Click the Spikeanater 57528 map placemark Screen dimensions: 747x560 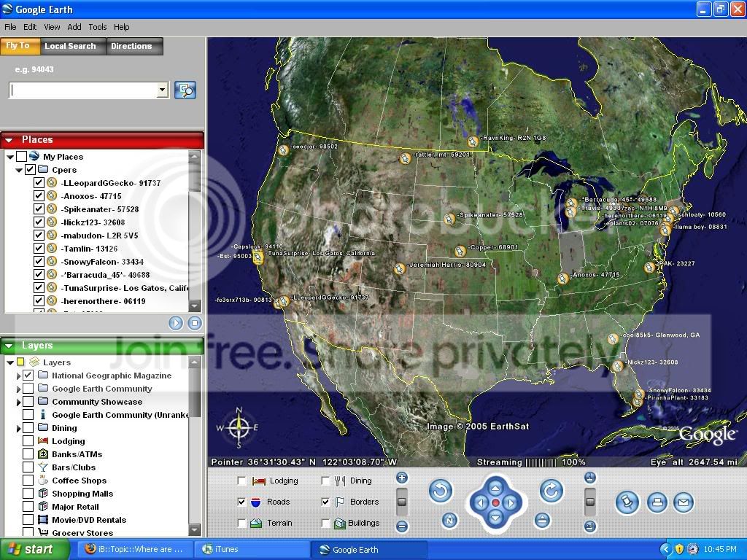point(449,219)
